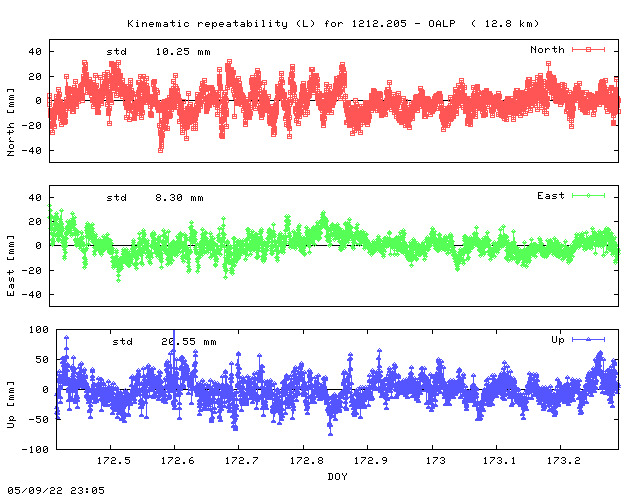Click the 172.8 x-axis tick label

pyautogui.click(x=307, y=461)
